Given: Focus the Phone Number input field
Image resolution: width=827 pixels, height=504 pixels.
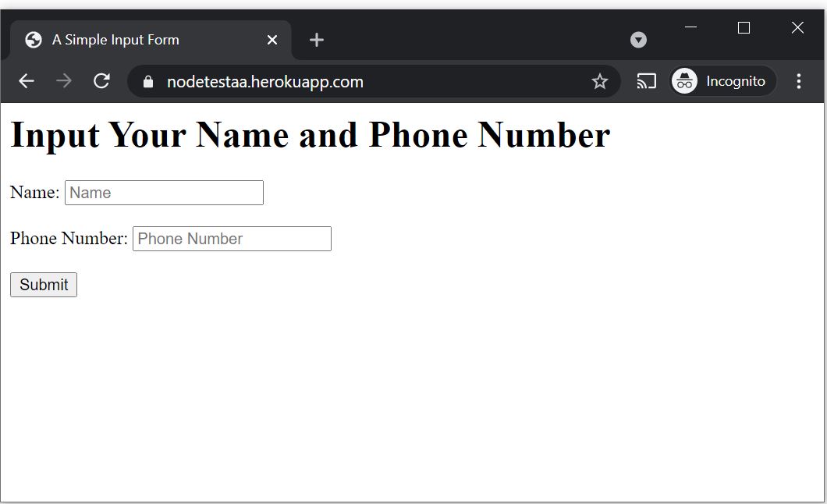Looking at the screenshot, I should [x=232, y=239].
